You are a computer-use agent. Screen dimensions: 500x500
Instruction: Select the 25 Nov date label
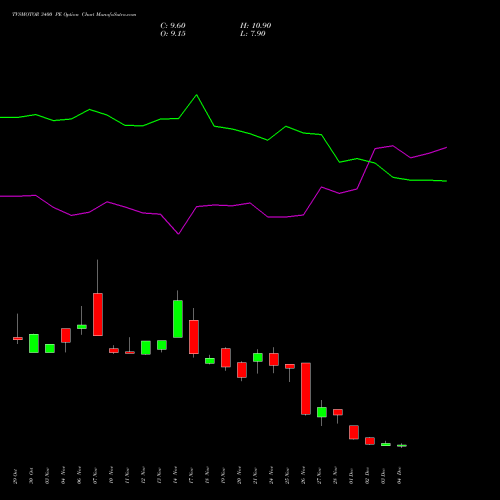287,476
